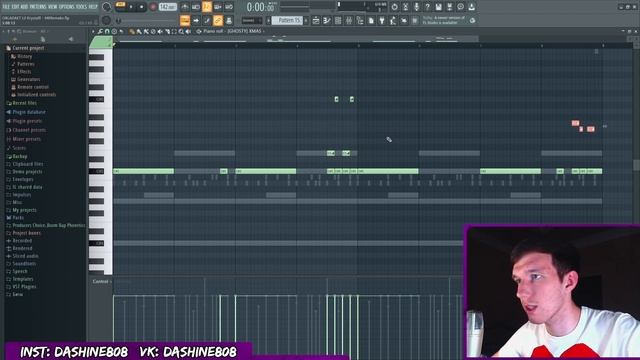Screen dimensions: 640x360
Task: Open undo history circular arrow icon
Action: [394, 7]
